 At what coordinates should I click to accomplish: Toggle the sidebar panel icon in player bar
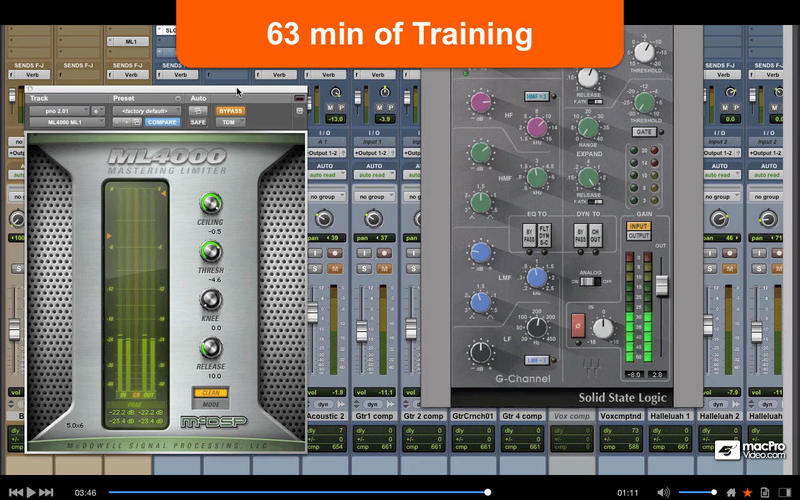coord(785,492)
